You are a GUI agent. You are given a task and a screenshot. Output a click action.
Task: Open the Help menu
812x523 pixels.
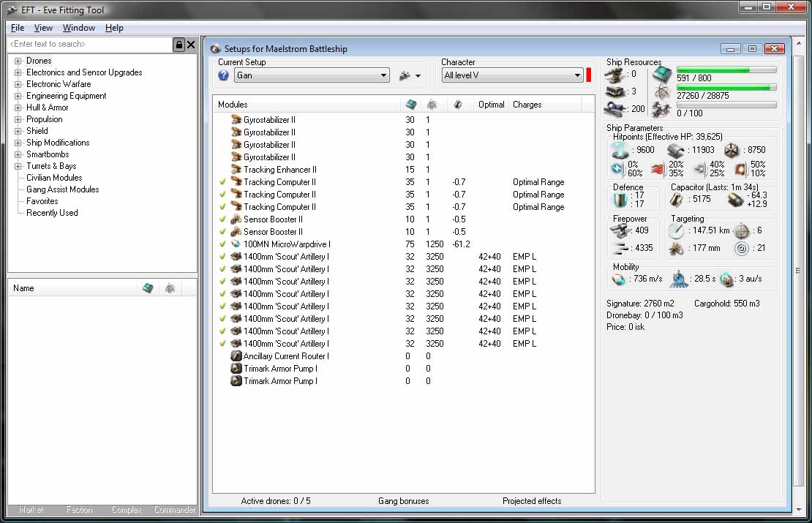[114, 28]
